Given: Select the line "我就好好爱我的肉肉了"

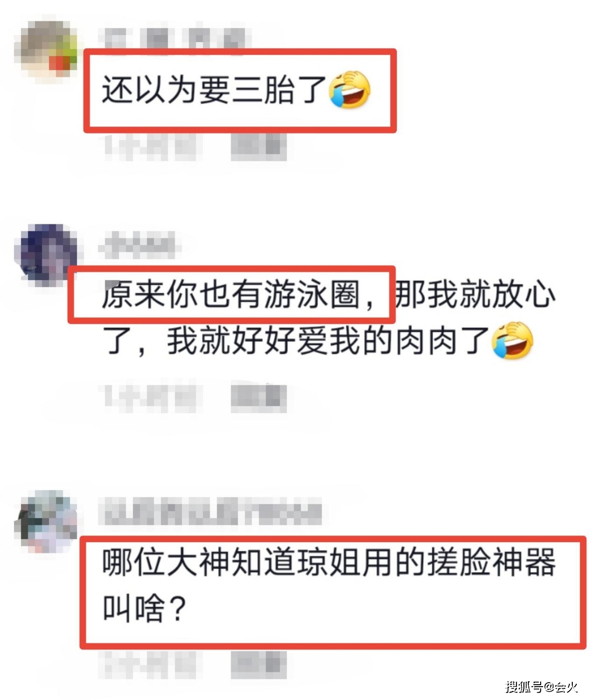Looking at the screenshot, I should point(328,341).
